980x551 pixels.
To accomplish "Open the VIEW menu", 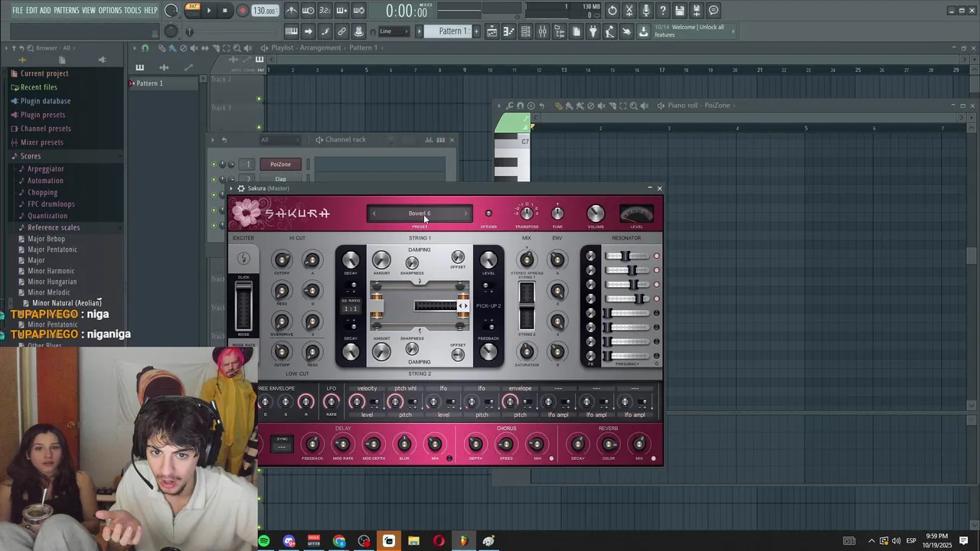I will [89, 11].
